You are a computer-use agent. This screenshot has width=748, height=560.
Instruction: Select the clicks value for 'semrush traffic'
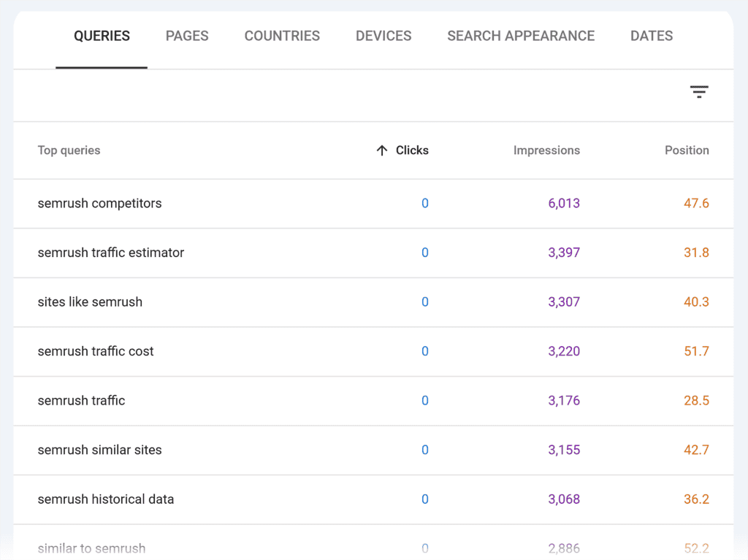(424, 401)
